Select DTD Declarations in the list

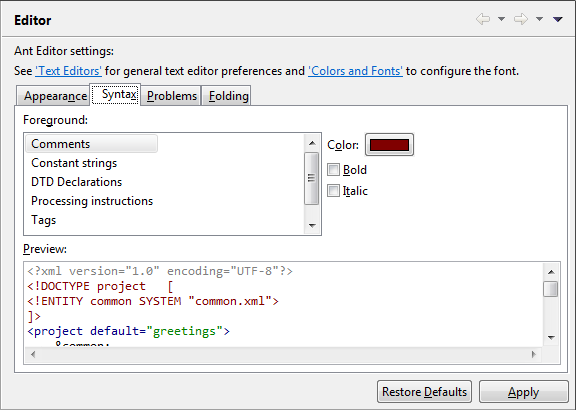click(76, 182)
